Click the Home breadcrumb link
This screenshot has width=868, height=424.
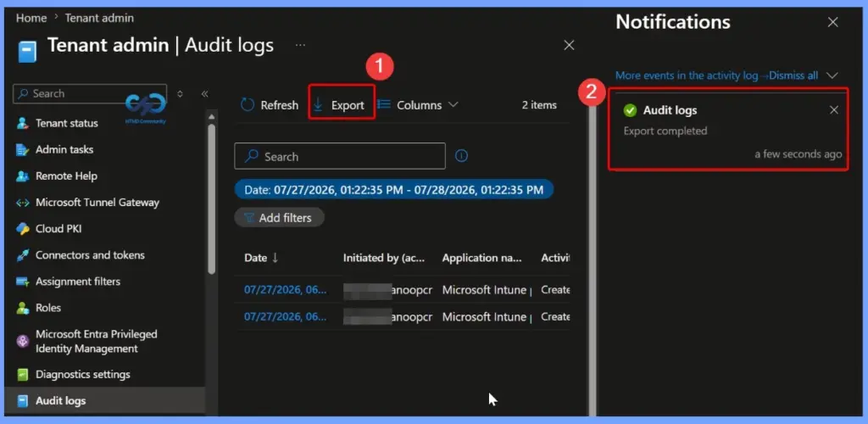[31, 18]
